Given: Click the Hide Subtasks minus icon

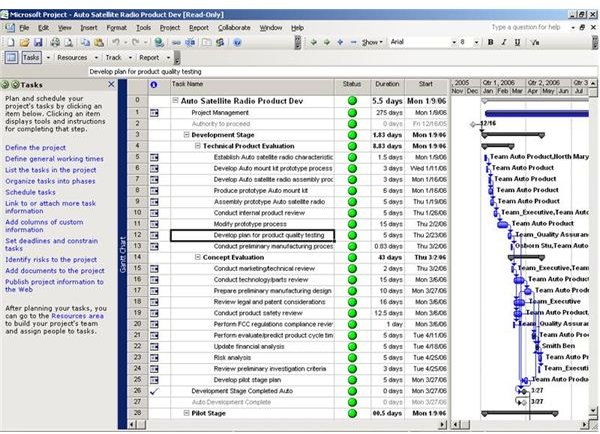Looking at the screenshot, I should pyautogui.click(x=353, y=42).
